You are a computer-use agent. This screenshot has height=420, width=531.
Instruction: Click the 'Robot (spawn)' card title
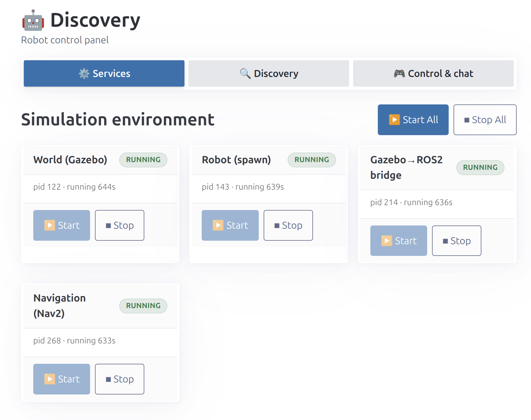pos(236,160)
